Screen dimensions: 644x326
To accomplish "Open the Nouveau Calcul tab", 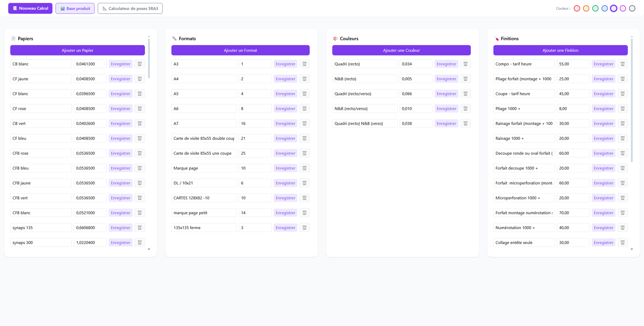I will click(30, 8).
